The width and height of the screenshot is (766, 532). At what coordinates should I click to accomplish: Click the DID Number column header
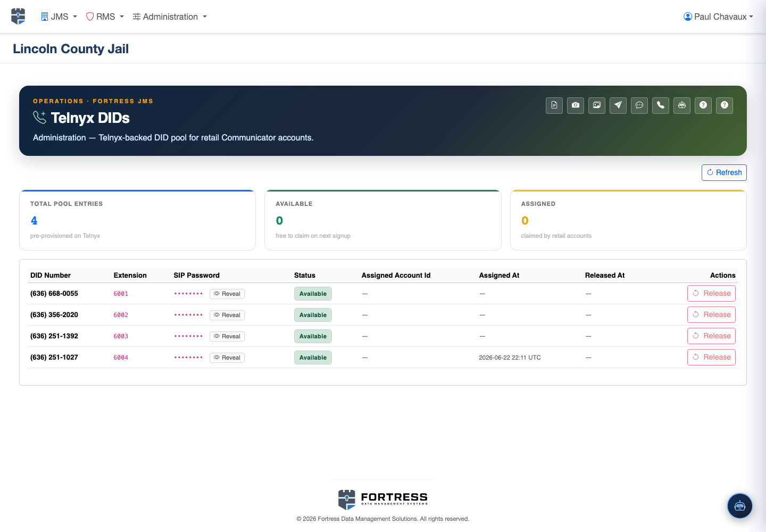(x=51, y=275)
